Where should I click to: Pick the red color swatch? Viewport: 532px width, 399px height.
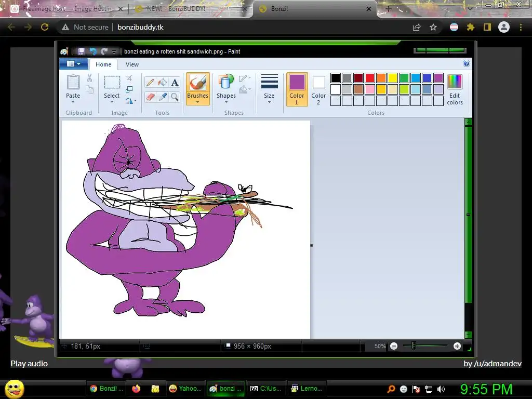[370, 78]
